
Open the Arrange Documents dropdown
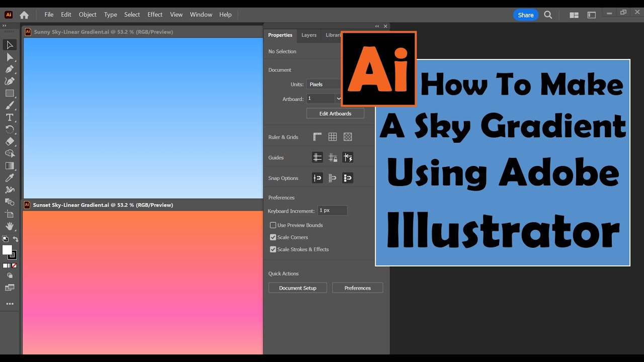574,15
